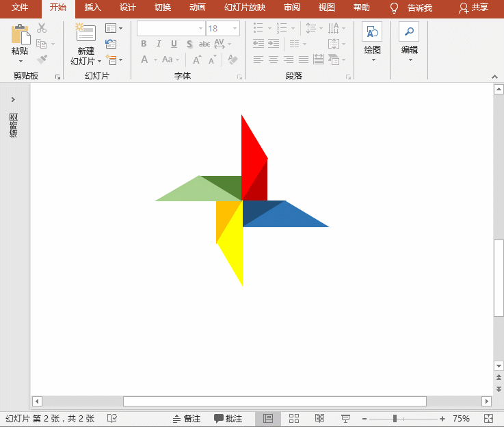Click the zoom out minus button

[364, 419]
